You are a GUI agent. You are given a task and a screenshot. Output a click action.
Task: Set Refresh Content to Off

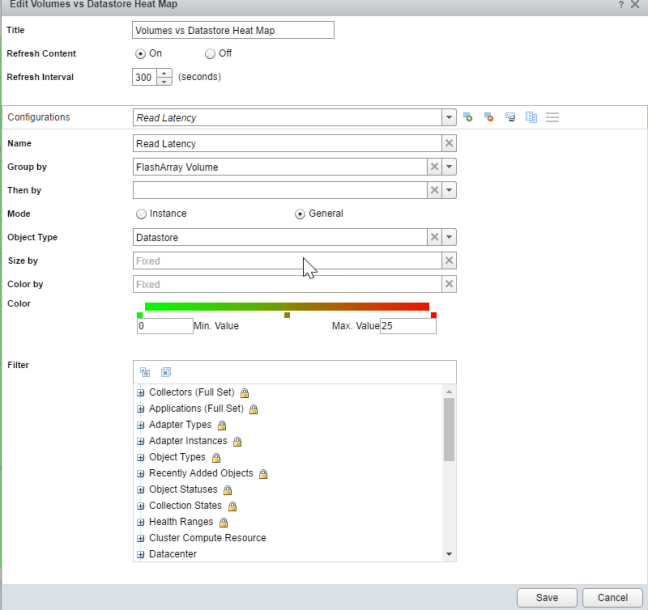click(x=210, y=53)
